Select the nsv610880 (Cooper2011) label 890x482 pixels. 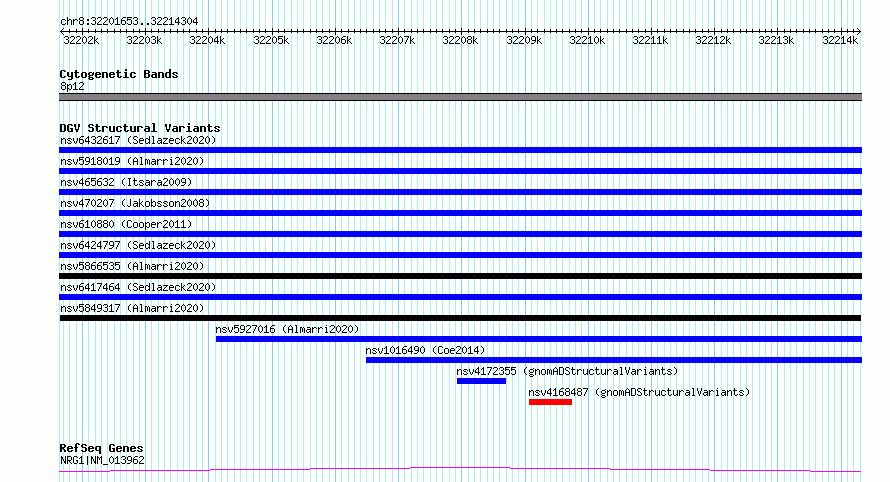pyautogui.click(x=126, y=224)
